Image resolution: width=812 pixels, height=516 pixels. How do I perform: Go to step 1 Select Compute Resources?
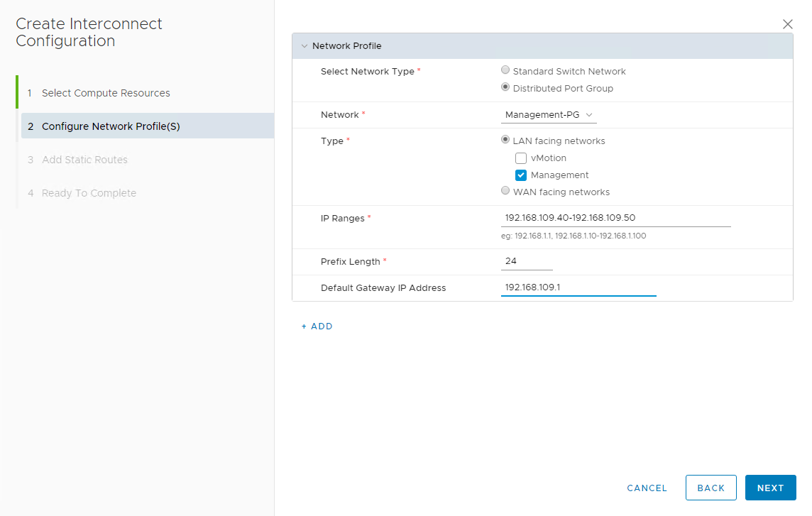pos(106,93)
